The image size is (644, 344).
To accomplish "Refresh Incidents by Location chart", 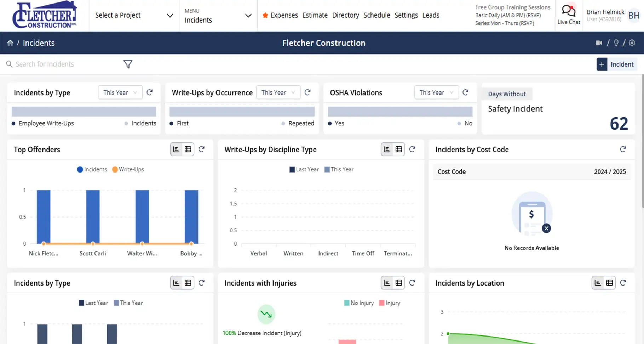I will [x=623, y=283].
